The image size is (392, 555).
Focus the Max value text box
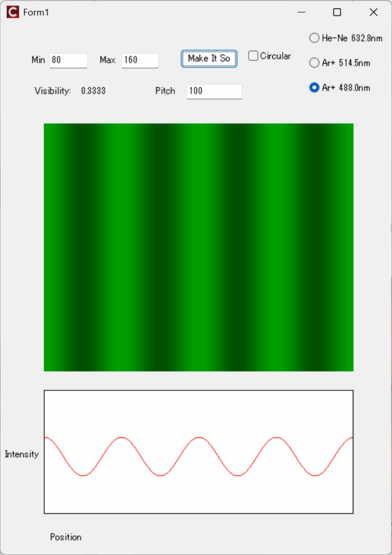click(140, 60)
